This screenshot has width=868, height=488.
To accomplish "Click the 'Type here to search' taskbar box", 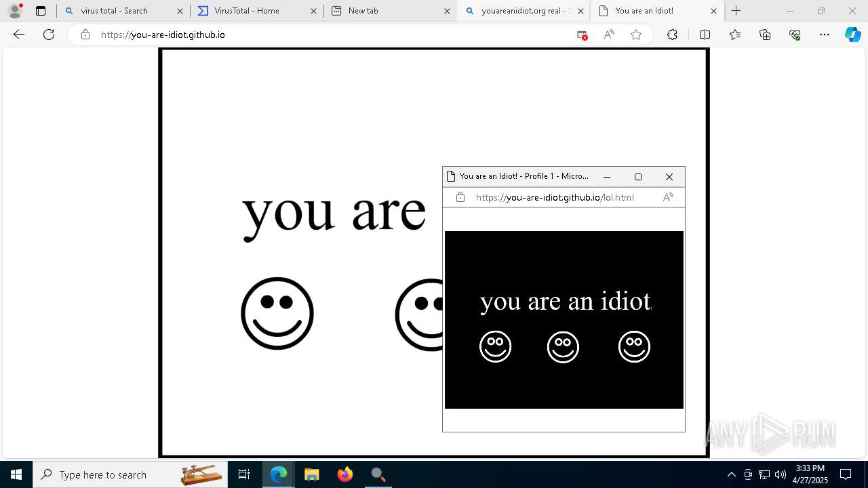I will [x=131, y=474].
